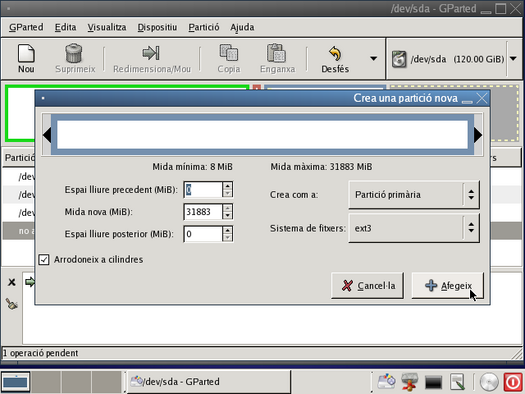Open the Sistema de fitxers ext3 dropdown

414,228
